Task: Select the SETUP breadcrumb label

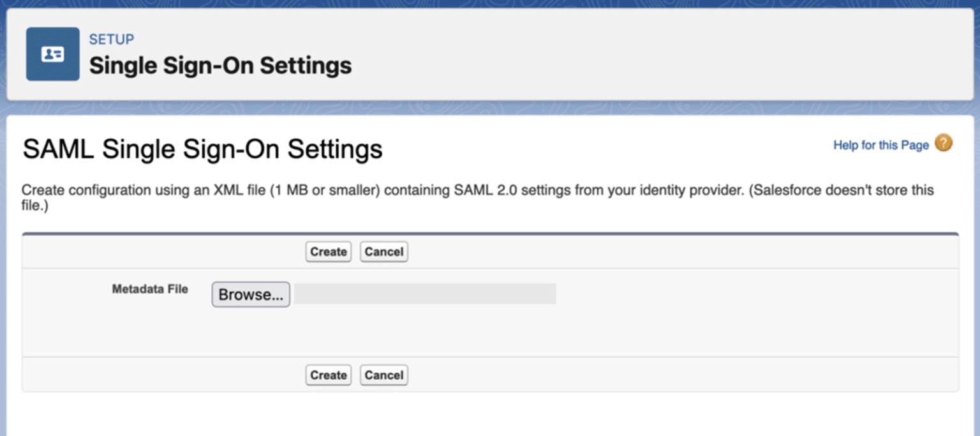Action: click(112, 40)
